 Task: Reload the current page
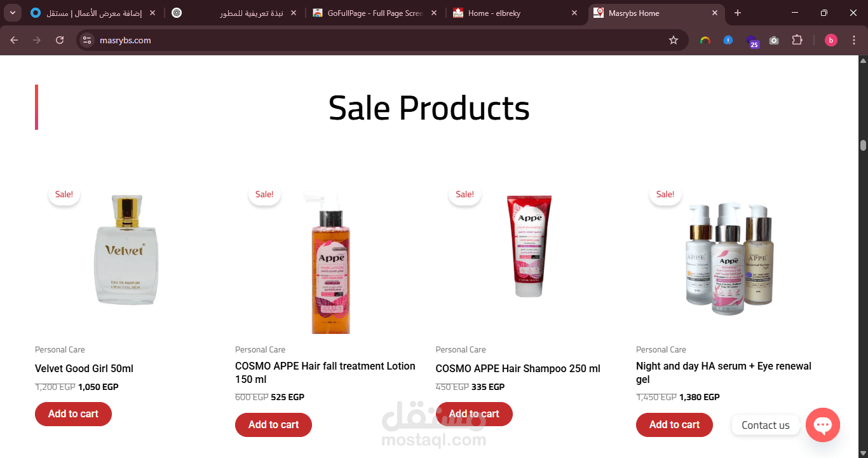tap(60, 40)
